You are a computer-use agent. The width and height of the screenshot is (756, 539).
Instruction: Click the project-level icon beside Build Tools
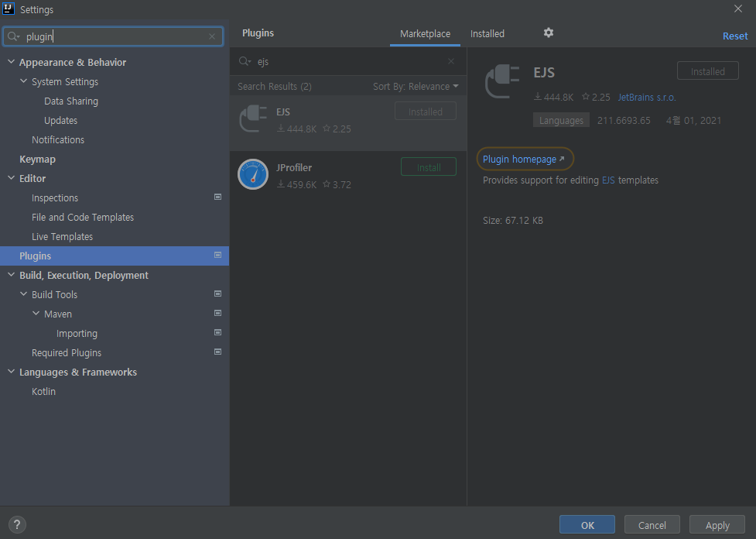coord(218,294)
